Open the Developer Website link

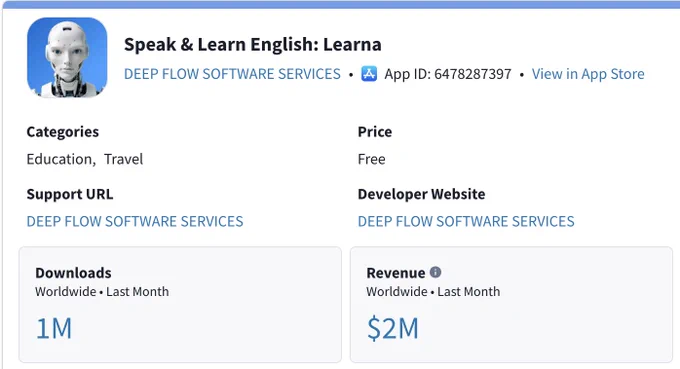(x=466, y=222)
